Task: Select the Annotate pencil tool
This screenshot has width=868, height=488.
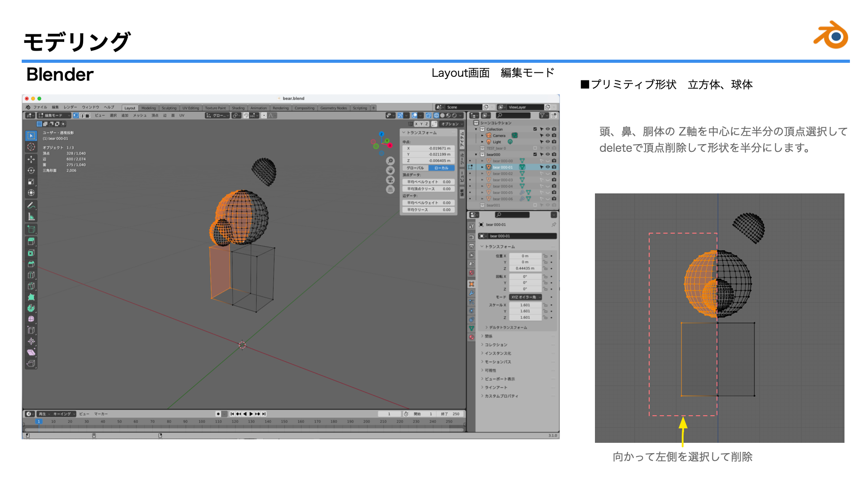Action: point(31,205)
